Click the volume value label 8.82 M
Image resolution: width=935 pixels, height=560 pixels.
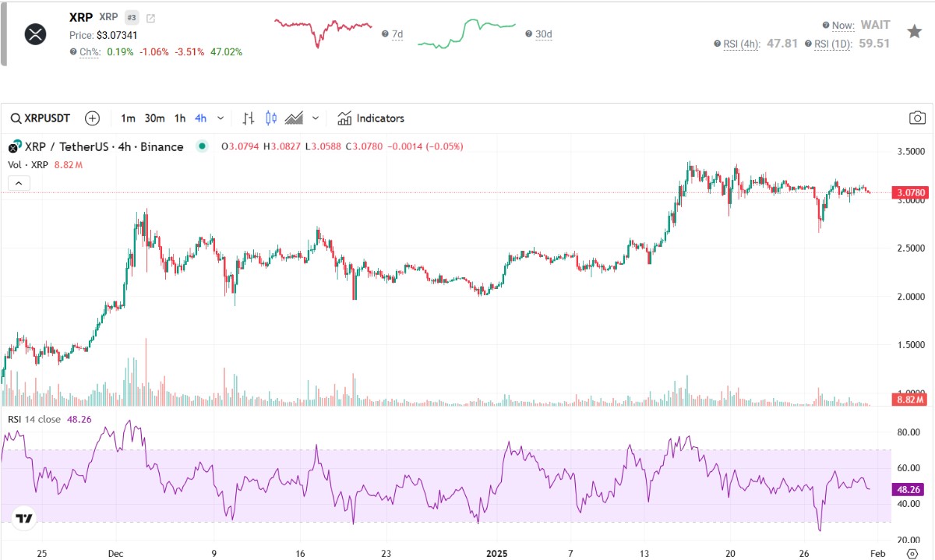[910, 400]
